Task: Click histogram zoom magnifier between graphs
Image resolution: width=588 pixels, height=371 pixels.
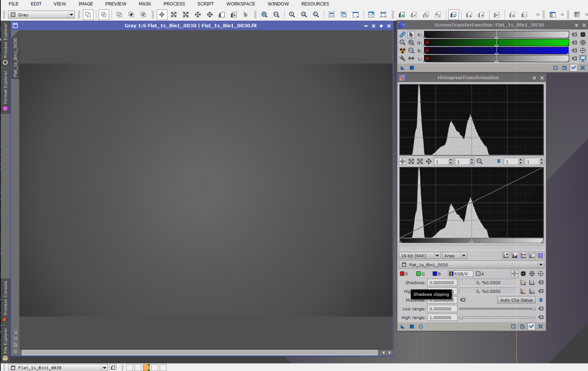Action: 479,161
